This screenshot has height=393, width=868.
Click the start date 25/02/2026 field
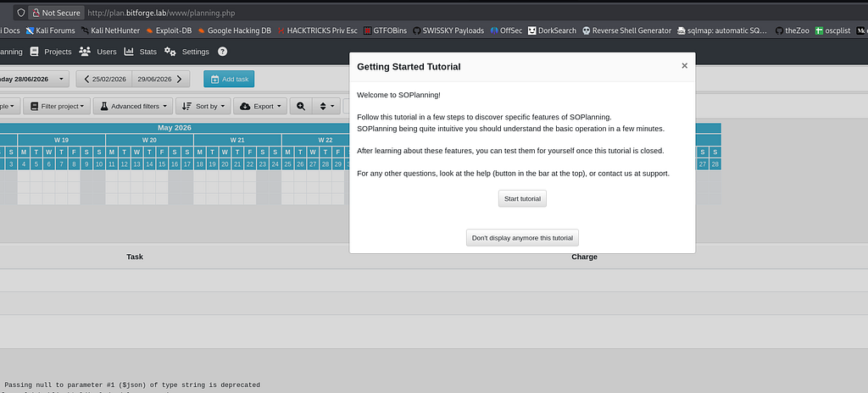[109, 79]
